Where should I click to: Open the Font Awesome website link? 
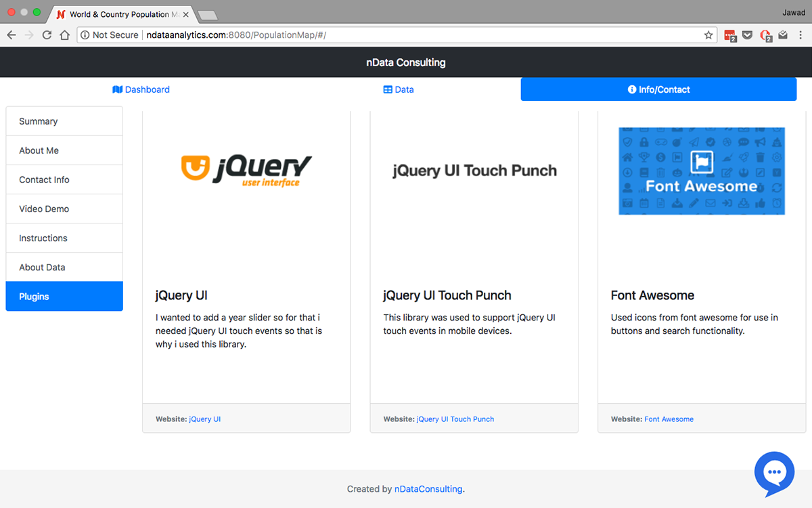(x=669, y=419)
